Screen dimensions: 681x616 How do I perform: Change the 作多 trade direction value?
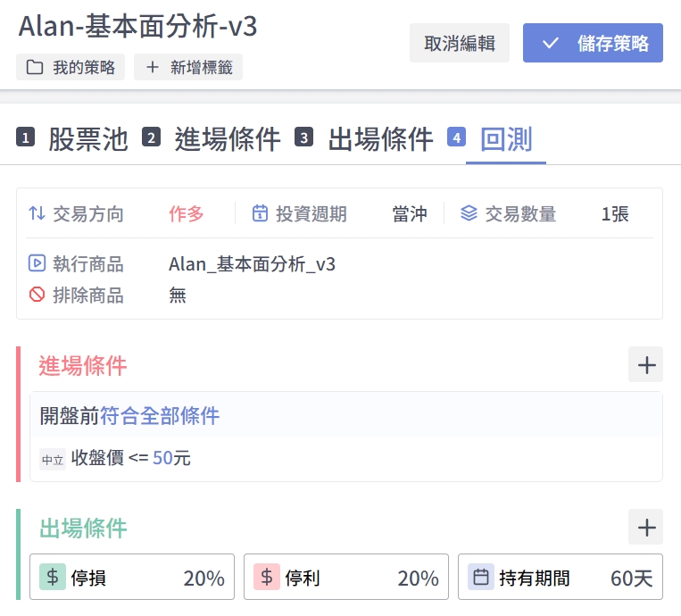click(187, 213)
